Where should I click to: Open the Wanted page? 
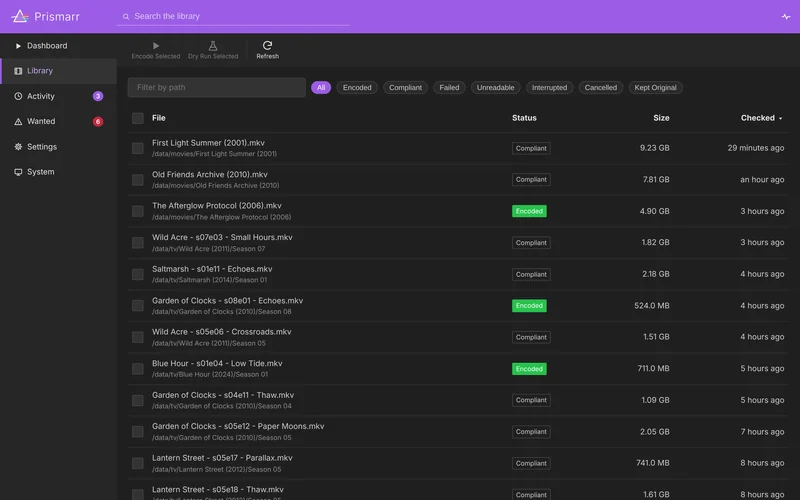click(x=59, y=121)
